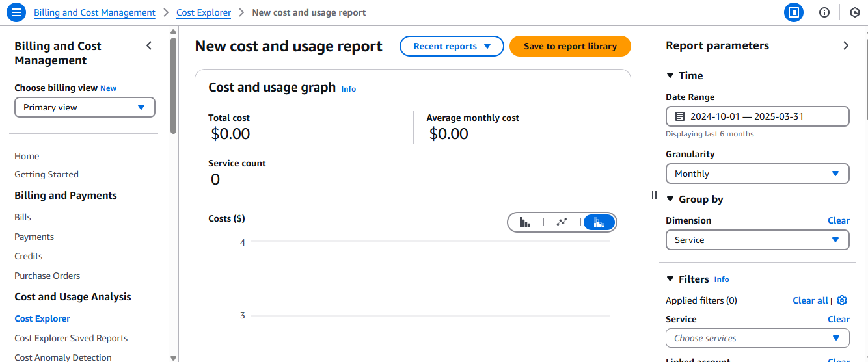Open Cost Explorer Saved Reports in sidebar

click(x=71, y=338)
